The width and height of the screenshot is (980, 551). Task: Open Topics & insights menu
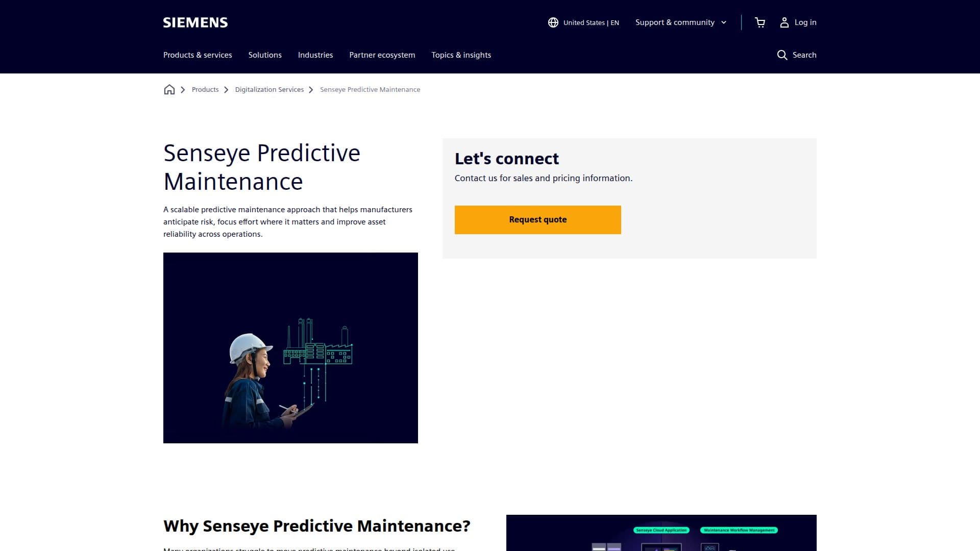(461, 55)
